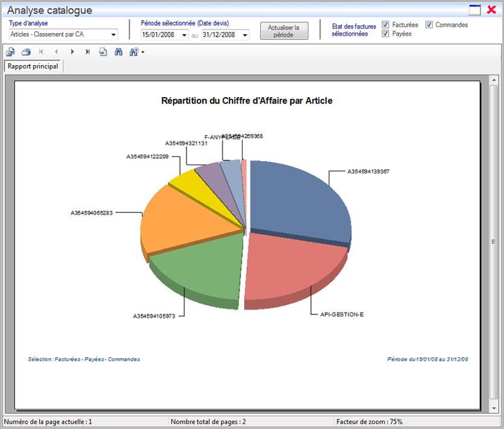The width and height of the screenshot is (504, 429).
Task: Click the A354594105973 chart label
Action: pyautogui.click(x=154, y=316)
